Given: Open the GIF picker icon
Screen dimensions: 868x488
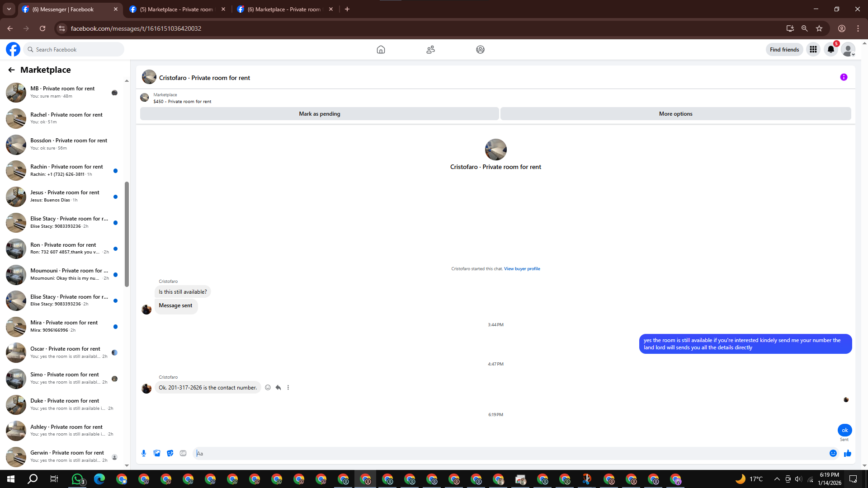Looking at the screenshot, I should point(183,453).
